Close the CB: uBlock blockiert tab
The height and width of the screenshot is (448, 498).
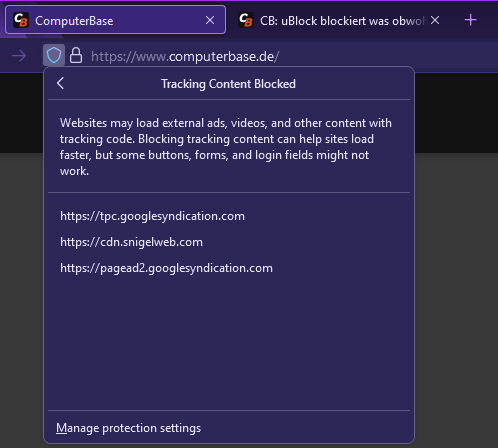435,20
